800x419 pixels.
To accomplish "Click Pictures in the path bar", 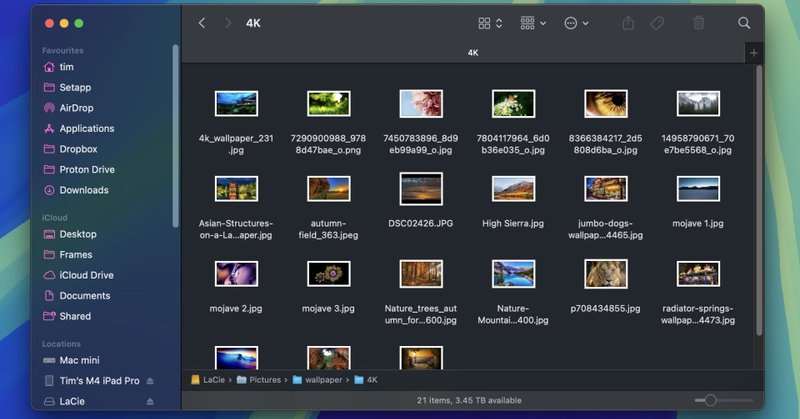I will click(x=259, y=380).
